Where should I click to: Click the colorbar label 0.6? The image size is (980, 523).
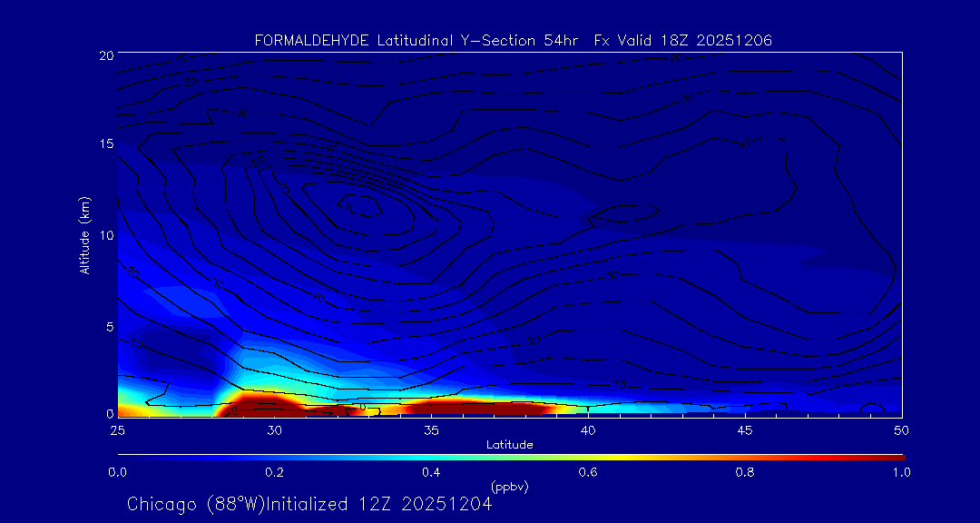[x=588, y=473]
